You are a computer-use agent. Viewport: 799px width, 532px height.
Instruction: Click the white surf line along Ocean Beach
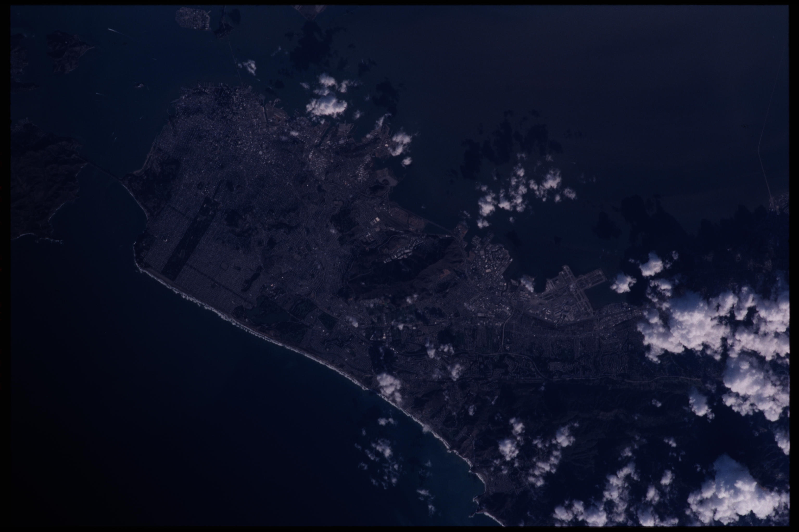pos(190,298)
